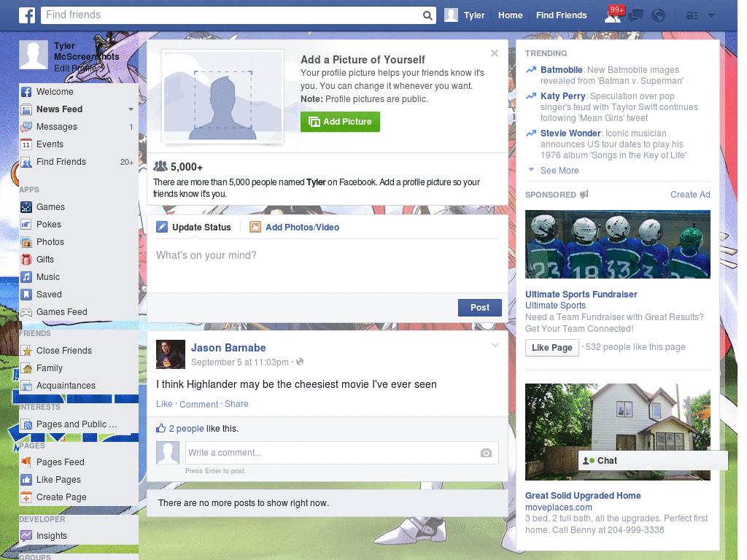Click the Post button

480,308
